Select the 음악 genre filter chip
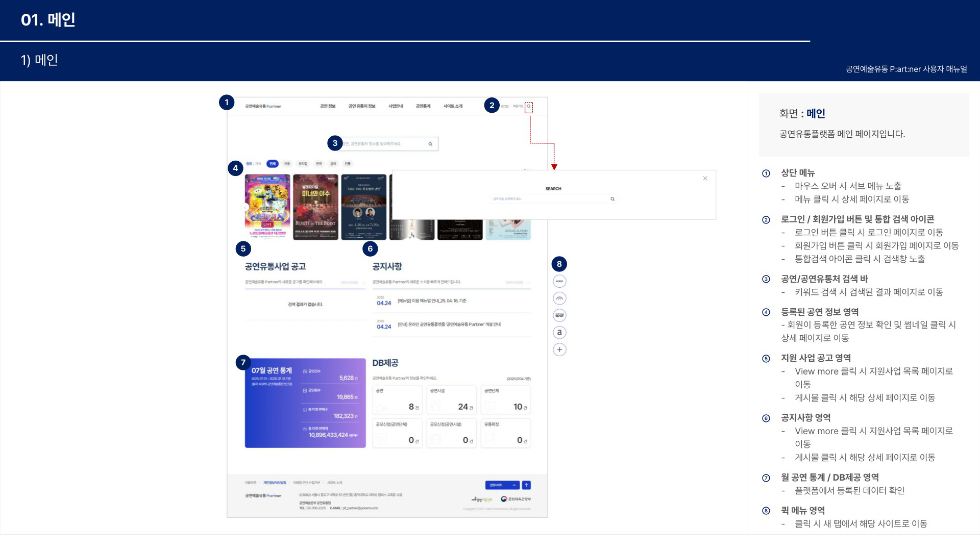980x551 pixels. pos(333,164)
